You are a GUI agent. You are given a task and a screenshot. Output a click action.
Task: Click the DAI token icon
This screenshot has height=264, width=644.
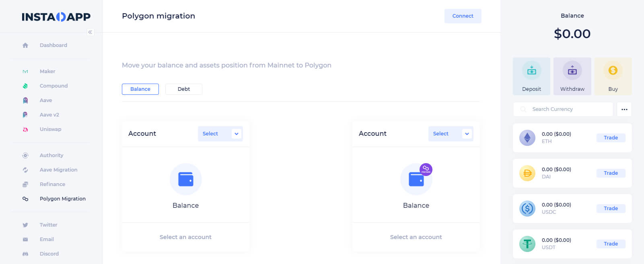tap(527, 173)
